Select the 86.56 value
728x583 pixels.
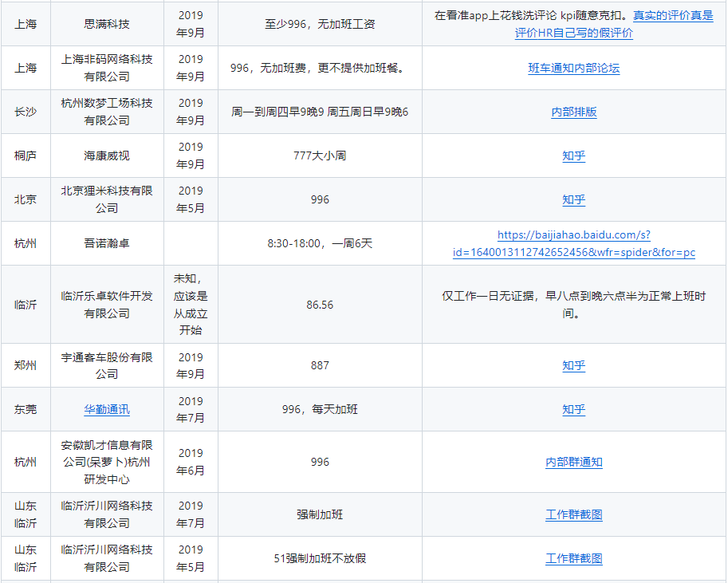click(320, 305)
